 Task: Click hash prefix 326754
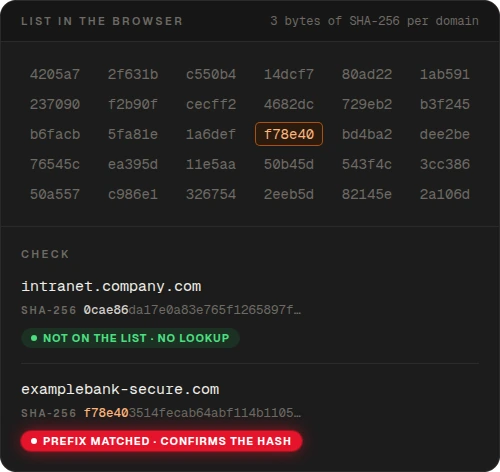[x=211, y=194]
